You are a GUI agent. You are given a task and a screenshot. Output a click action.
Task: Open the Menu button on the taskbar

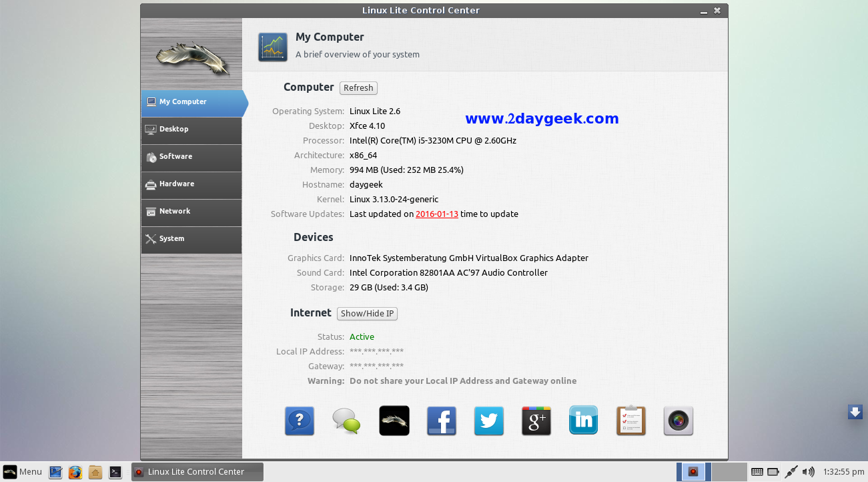(23, 472)
